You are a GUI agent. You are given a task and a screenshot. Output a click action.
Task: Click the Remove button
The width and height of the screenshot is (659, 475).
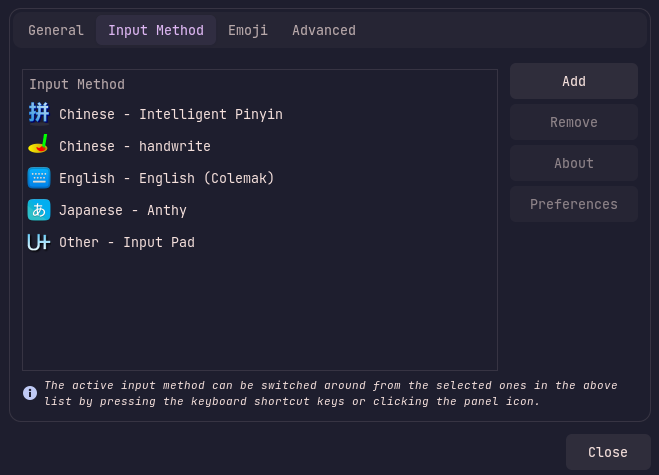pos(574,122)
